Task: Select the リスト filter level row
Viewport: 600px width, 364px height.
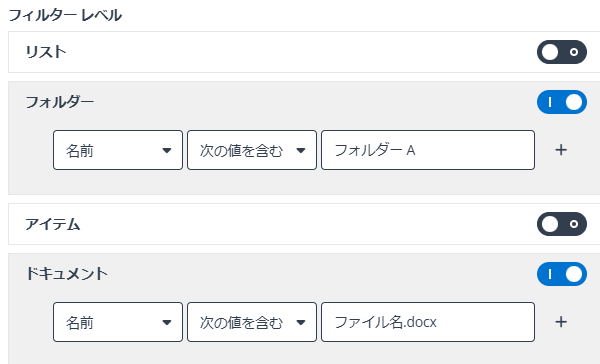Action: (304, 52)
